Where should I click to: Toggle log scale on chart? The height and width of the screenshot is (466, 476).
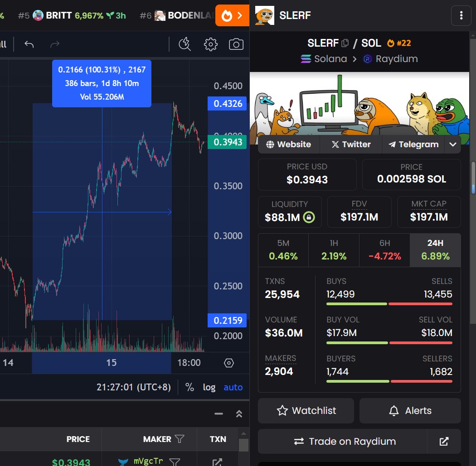point(209,387)
